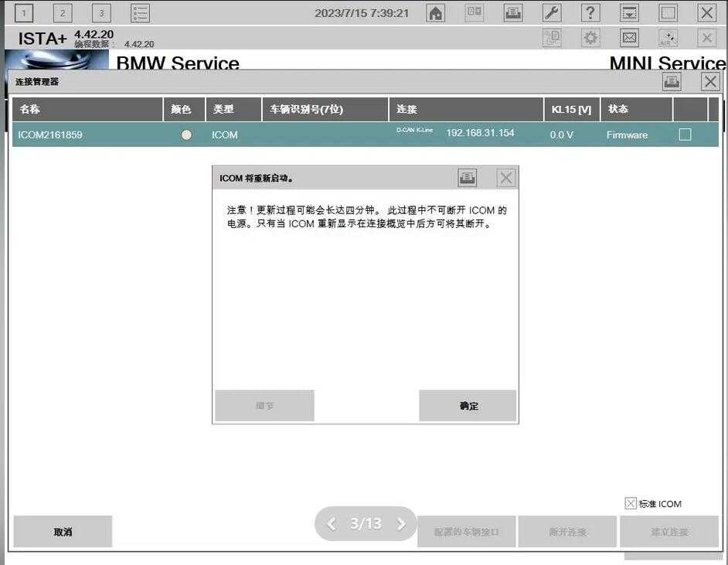Go to the previous page in the 3/13 pager
This screenshot has height=565, width=728.
332,524
